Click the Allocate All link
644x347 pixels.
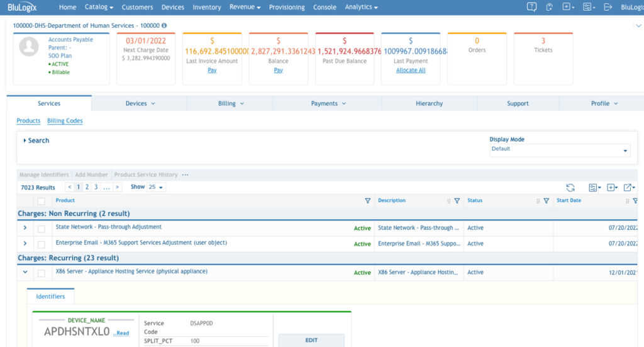pyautogui.click(x=411, y=71)
